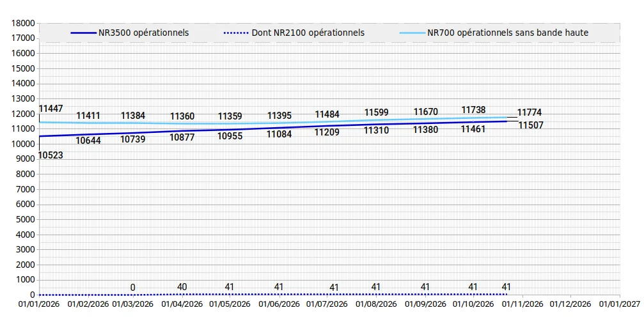Click x-axis date 01/03/2026

pyautogui.click(x=132, y=304)
